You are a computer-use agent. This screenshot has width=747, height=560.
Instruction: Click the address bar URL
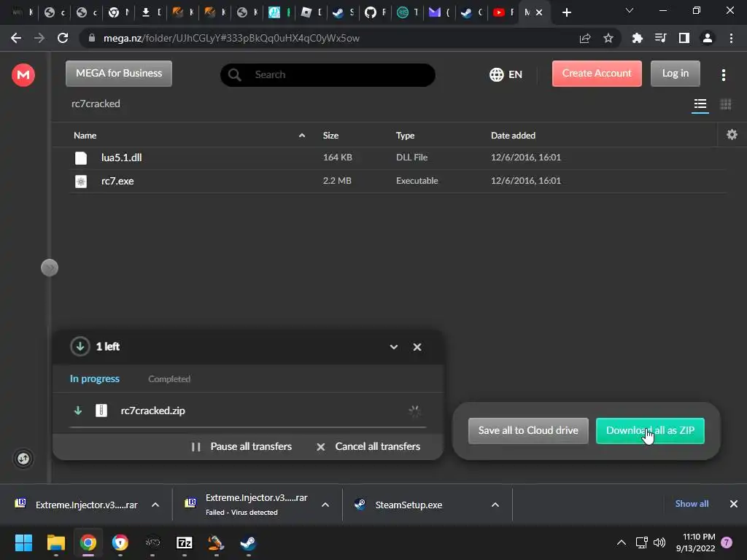tap(231, 38)
